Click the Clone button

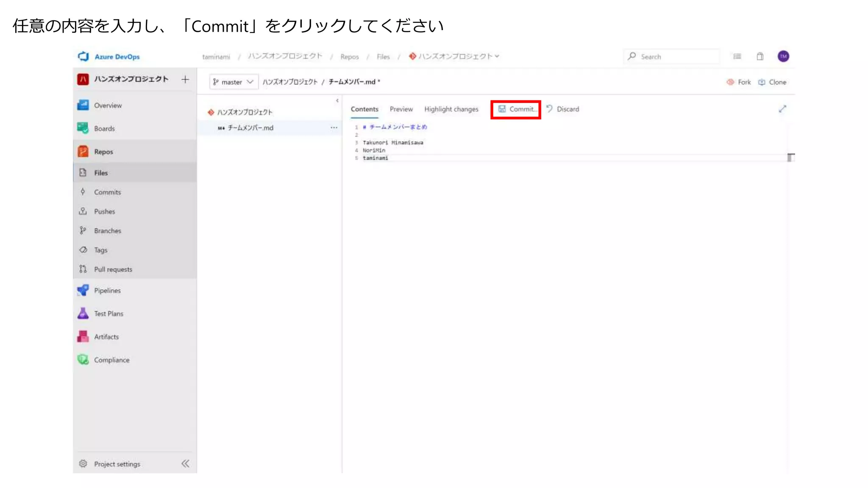(773, 82)
